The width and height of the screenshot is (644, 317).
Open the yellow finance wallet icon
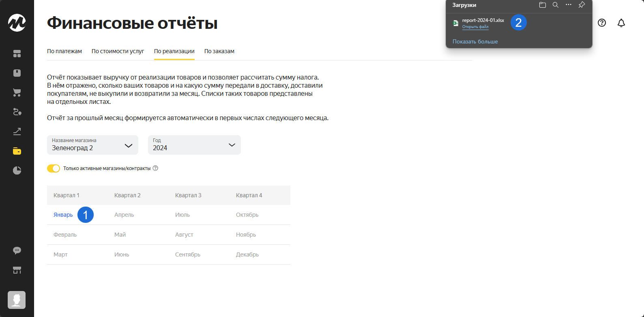(17, 151)
